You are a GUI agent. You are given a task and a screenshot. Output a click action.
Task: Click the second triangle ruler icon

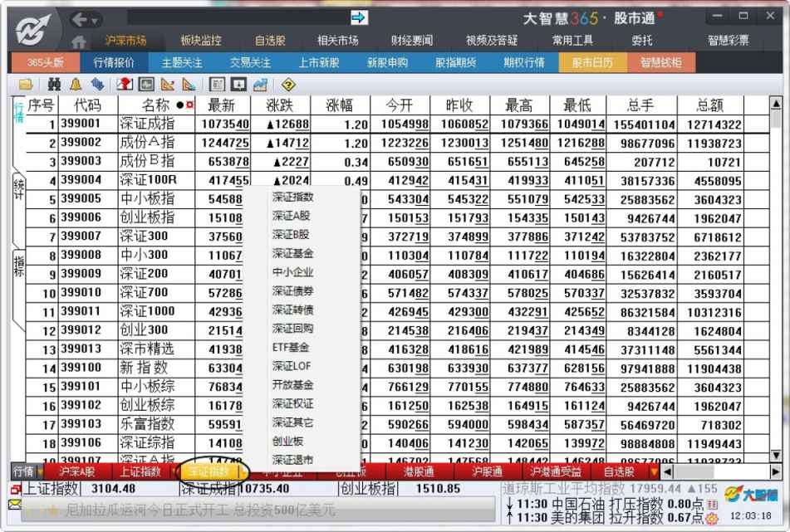point(189,85)
